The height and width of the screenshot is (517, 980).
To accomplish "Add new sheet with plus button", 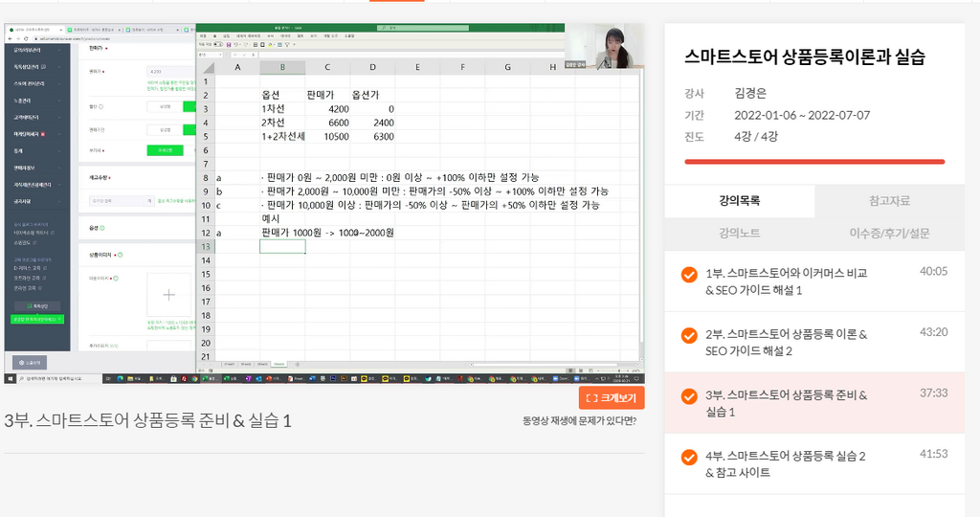I will click(x=298, y=365).
